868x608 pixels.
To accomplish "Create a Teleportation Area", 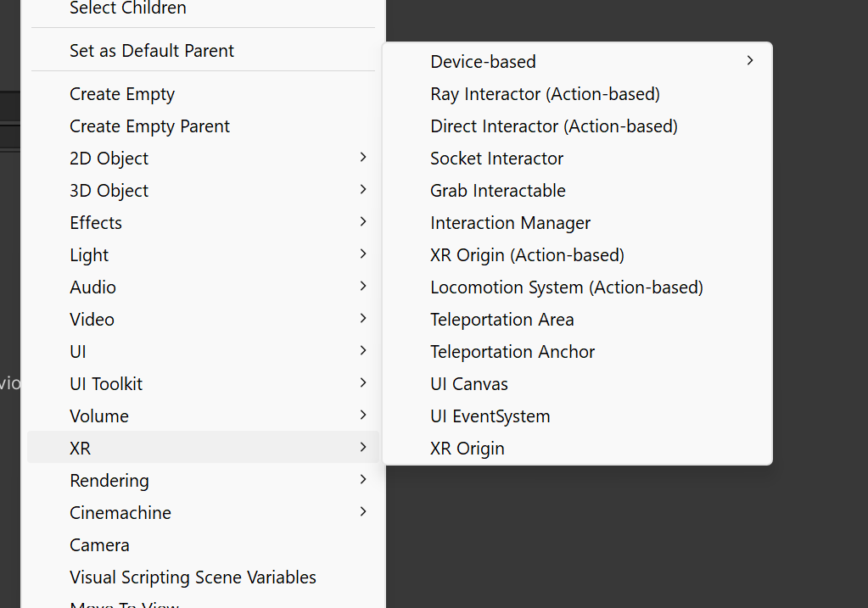I will point(501,320).
